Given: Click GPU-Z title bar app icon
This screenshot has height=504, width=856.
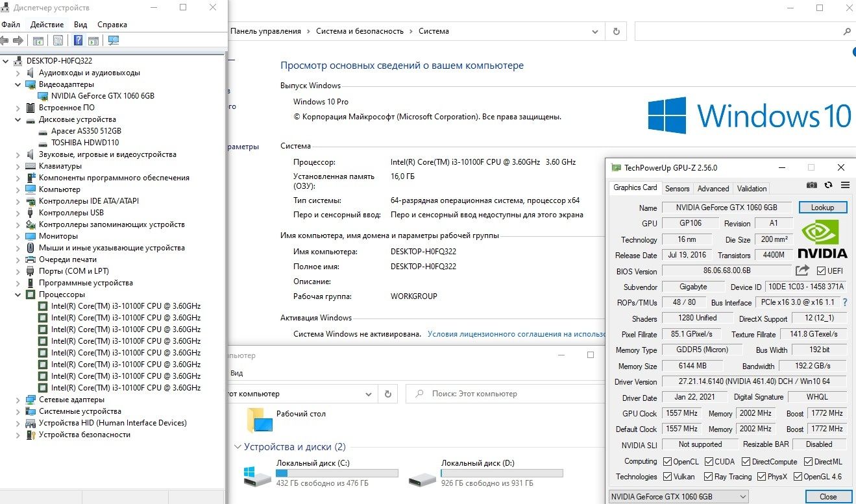Looking at the screenshot, I should pyautogui.click(x=616, y=167).
